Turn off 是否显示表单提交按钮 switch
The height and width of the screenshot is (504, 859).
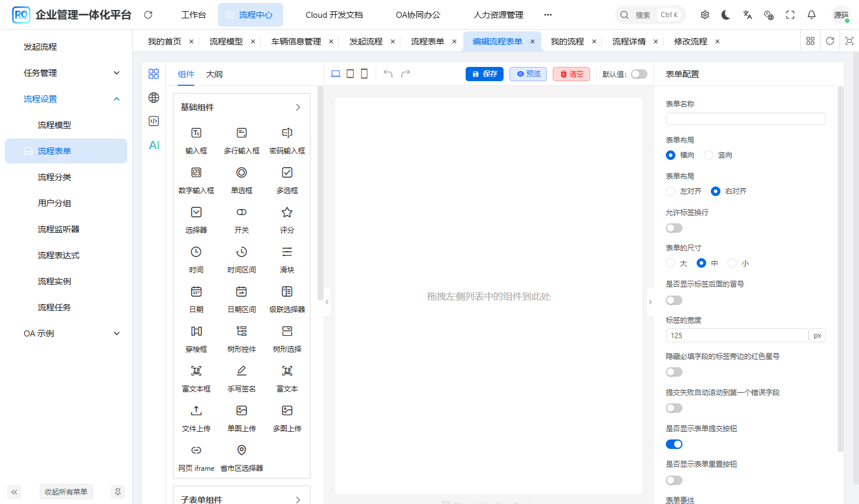click(x=674, y=444)
